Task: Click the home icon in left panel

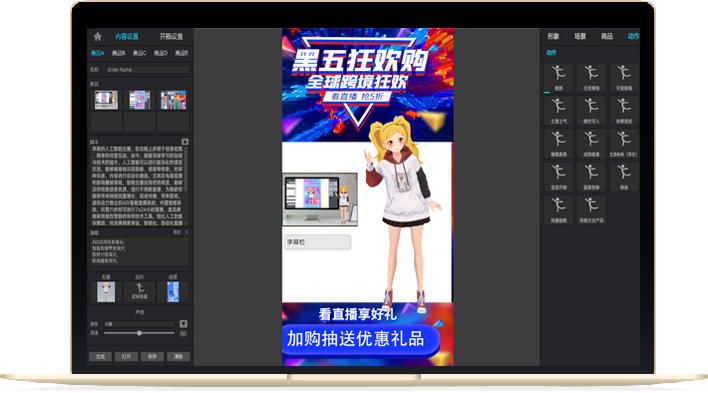Action: (98, 37)
